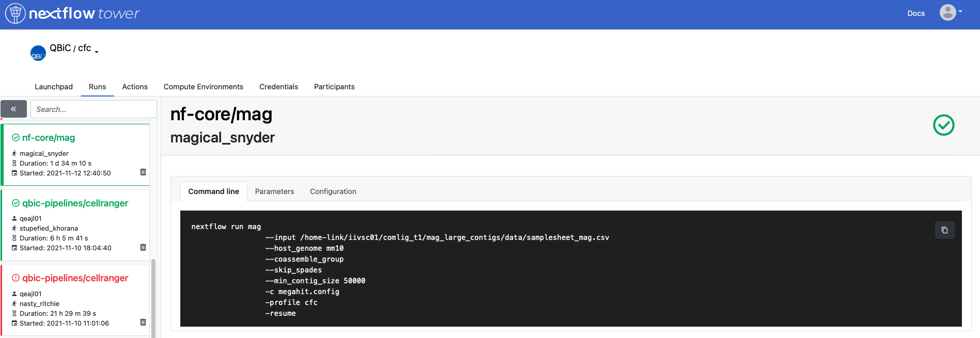The height and width of the screenshot is (338, 980).
Task: Open the Actions tab
Action: tap(135, 87)
